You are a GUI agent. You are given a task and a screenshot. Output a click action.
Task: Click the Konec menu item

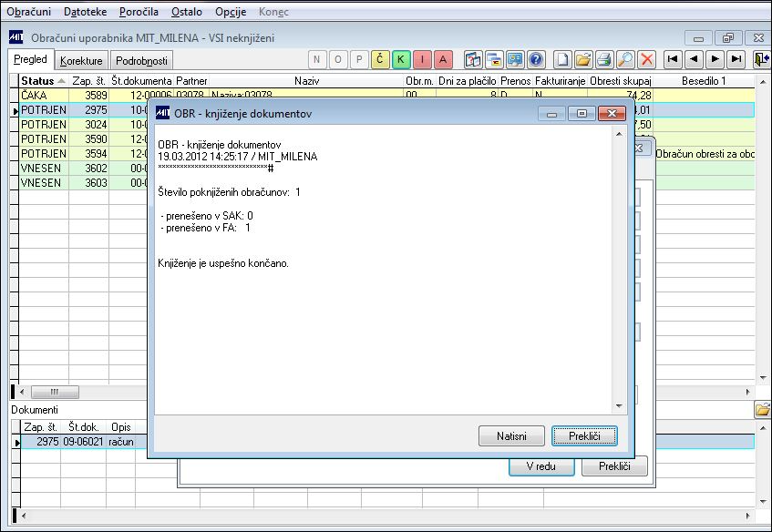pyautogui.click(x=273, y=12)
